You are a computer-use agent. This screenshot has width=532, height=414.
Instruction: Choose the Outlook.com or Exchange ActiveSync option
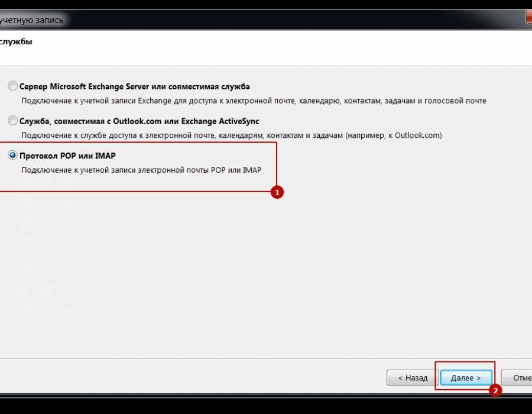tap(12, 121)
